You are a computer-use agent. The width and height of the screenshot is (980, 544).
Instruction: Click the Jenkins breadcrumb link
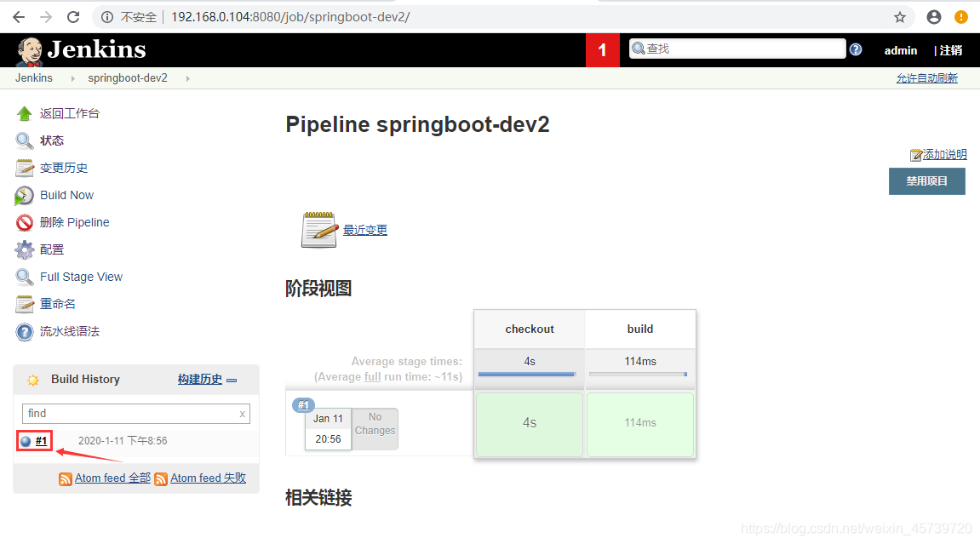click(34, 78)
